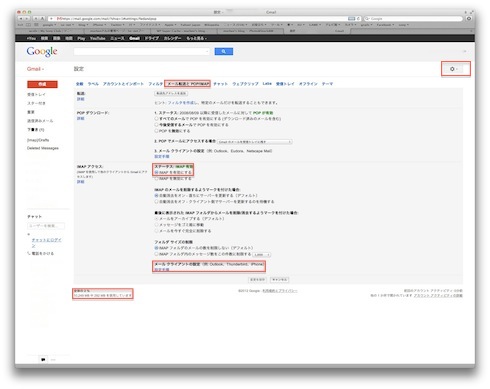490x389 pixels.
Task: Click the add forwarding address button
Action: tap(171, 94)
